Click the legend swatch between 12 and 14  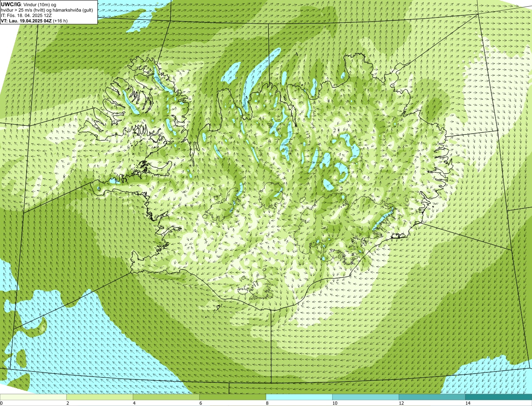pyautogui.click(x=432, y=397)
